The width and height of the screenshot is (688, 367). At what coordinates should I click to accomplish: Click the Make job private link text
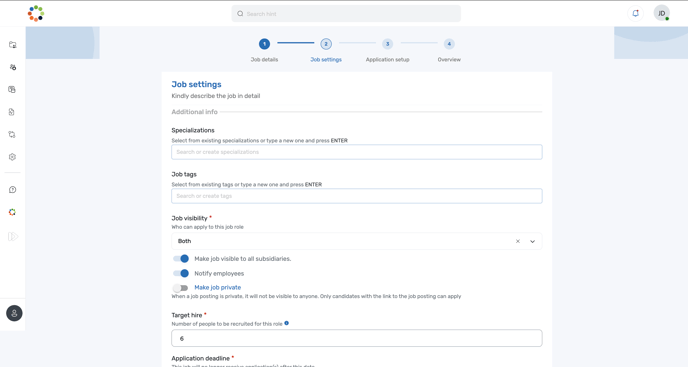point(218,287)
